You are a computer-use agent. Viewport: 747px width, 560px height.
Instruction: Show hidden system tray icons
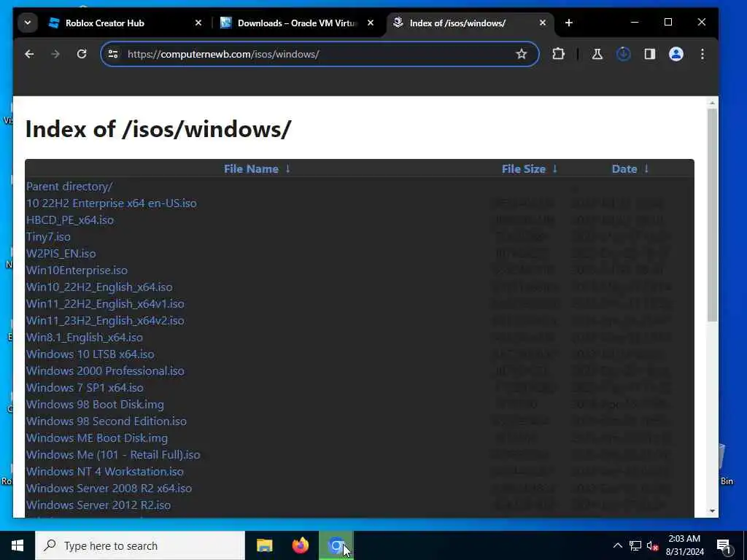point(617,545)
